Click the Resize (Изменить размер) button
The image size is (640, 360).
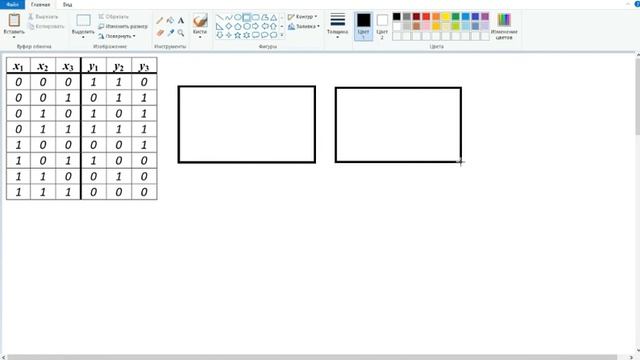(x=123, y=27)
